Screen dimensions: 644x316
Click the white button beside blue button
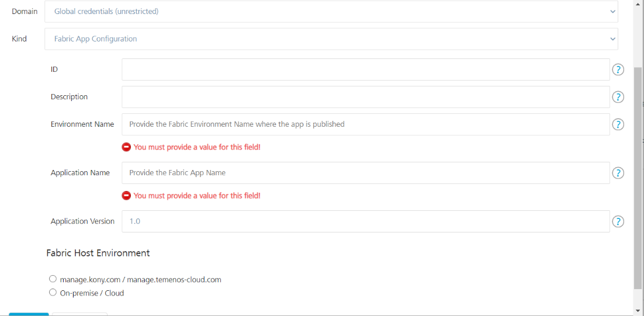(79, 314)
